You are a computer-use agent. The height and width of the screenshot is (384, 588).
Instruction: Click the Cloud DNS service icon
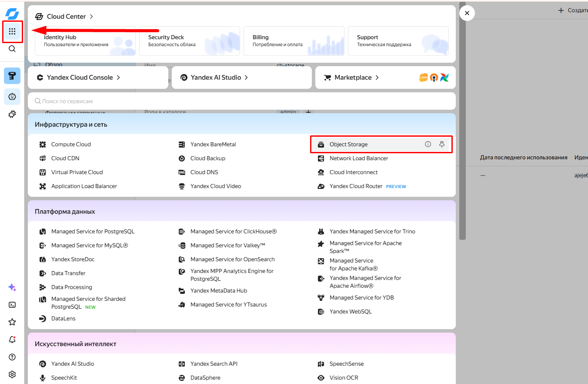click(x=182, y=172)
